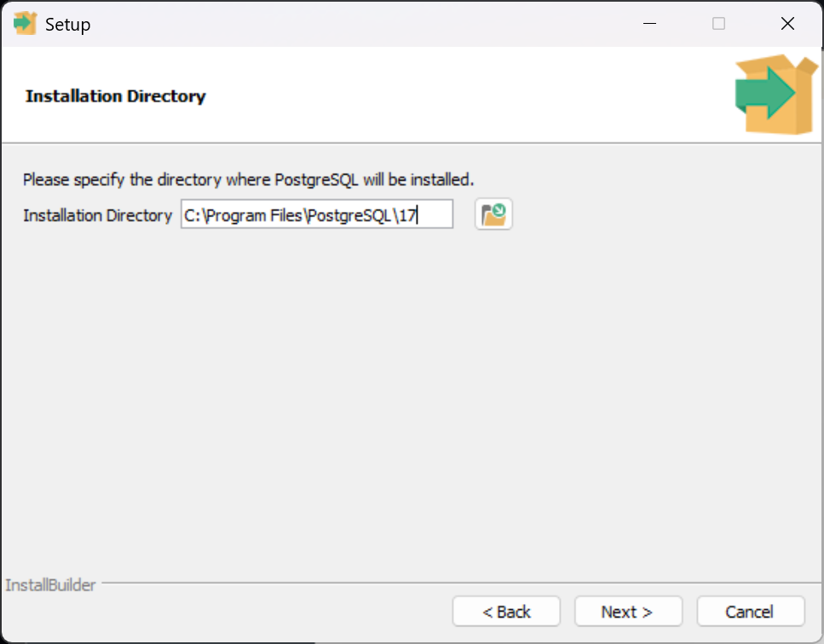
Task: Cancel the PostgreSQL installation
Action: [x=750, y=612]
